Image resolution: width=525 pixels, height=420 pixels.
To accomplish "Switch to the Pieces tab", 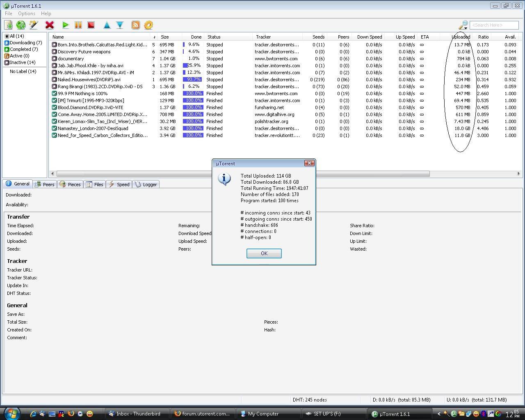I will 70,185.
